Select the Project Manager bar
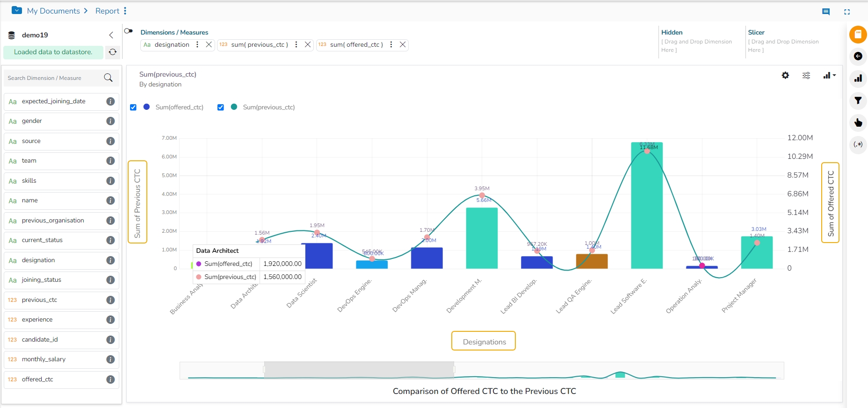868x408 pixels. pyautogui.click(x=757, y=252)
